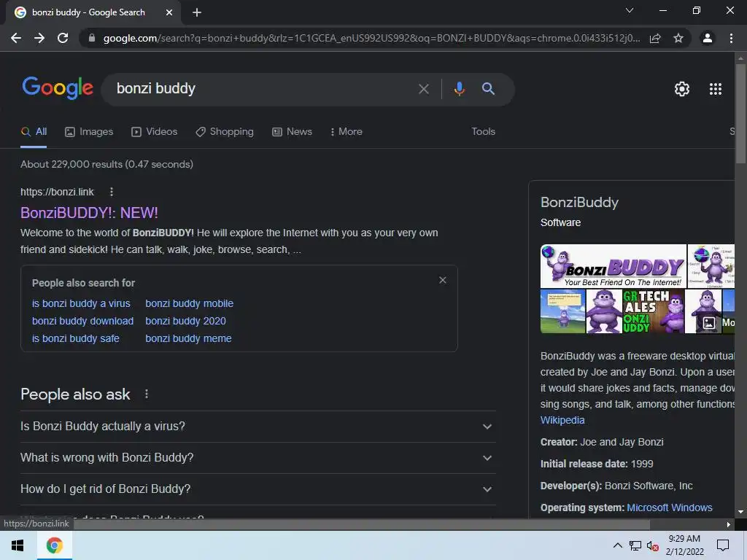
Task: Open the BonziBuddy logo banner image
Action: click(613, 266)
